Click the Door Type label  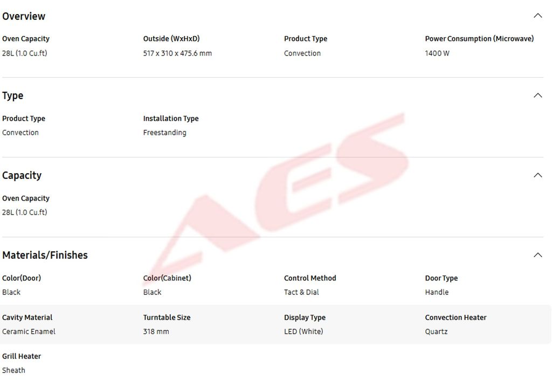(x=441, y=278)
